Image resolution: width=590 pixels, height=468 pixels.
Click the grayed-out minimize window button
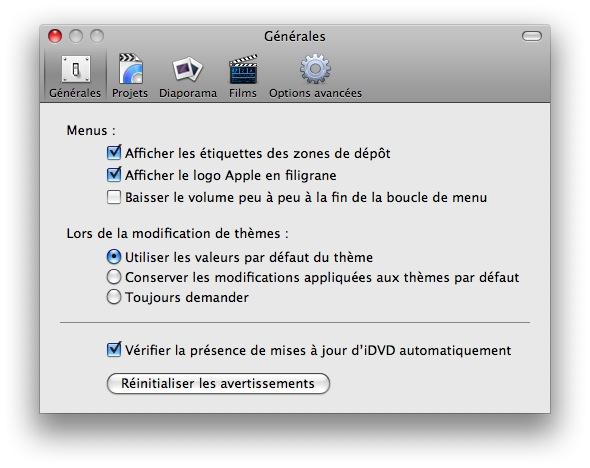point(76,36)
